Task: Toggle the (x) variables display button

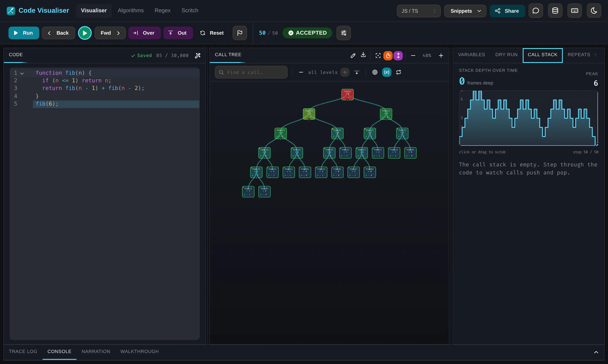Action: coord(387,72)
